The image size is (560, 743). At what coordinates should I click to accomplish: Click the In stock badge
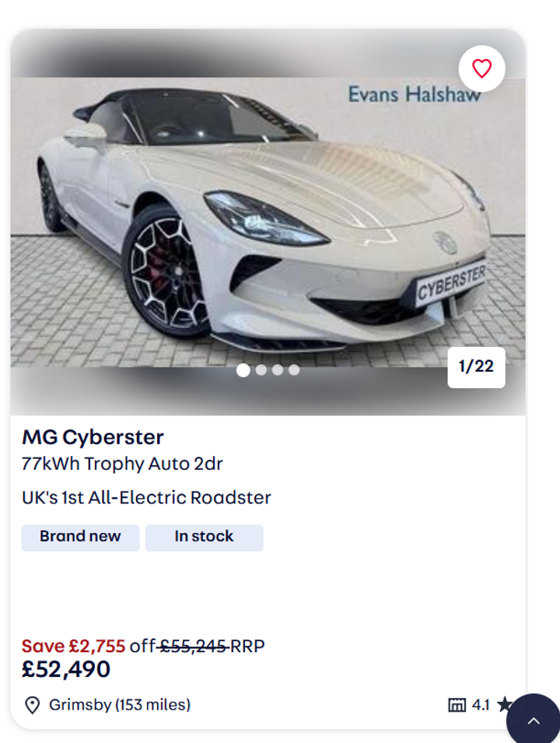click(205, 538)
